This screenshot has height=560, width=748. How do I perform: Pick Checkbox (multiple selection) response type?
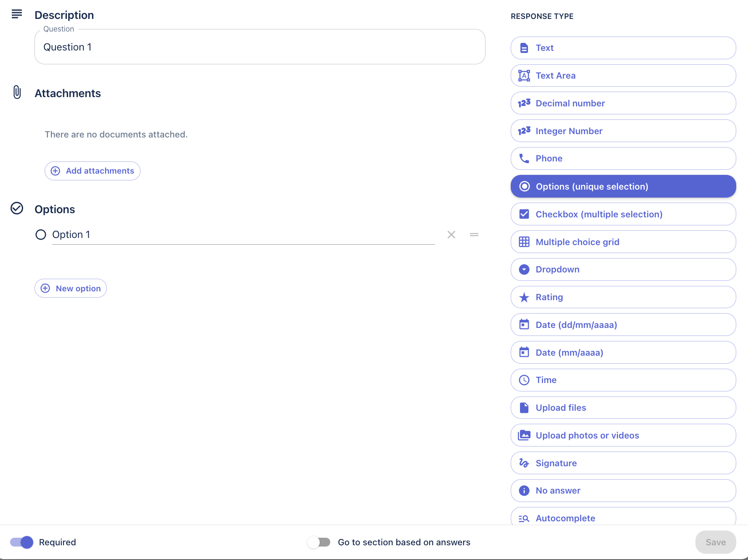coord(623,214)
